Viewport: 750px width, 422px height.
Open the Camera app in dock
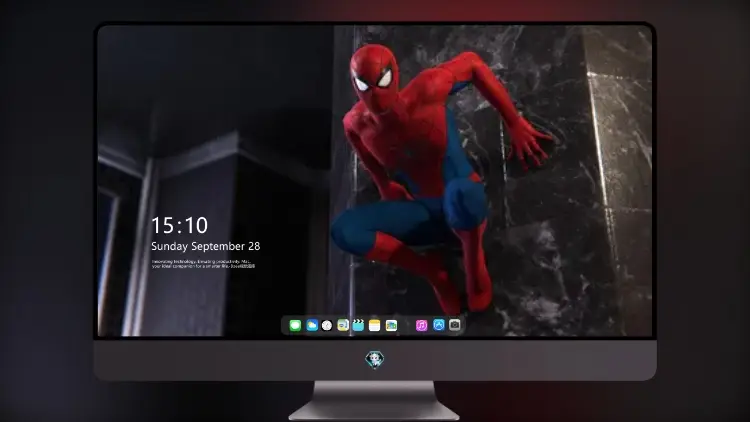(x=455, y=325)
